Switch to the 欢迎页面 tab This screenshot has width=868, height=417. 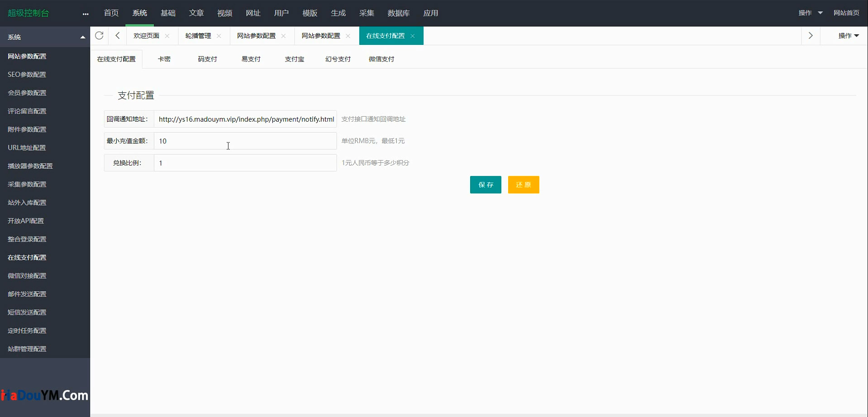click(146, 36)
